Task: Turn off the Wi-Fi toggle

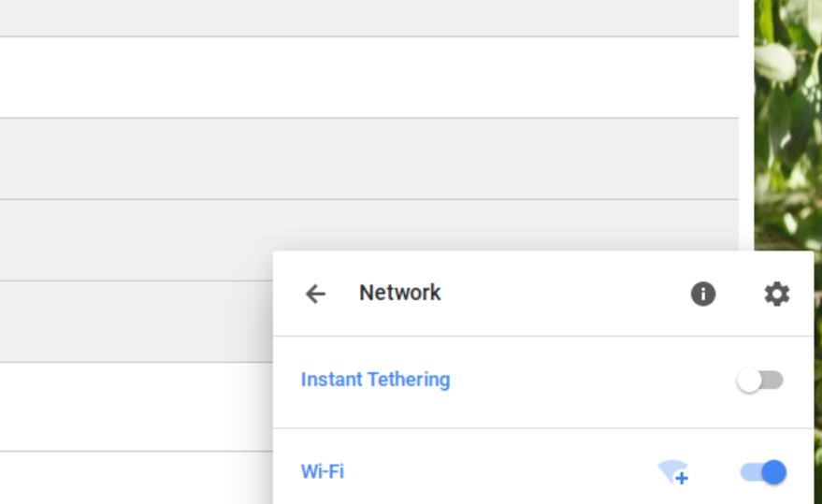Action: point(763,472)
